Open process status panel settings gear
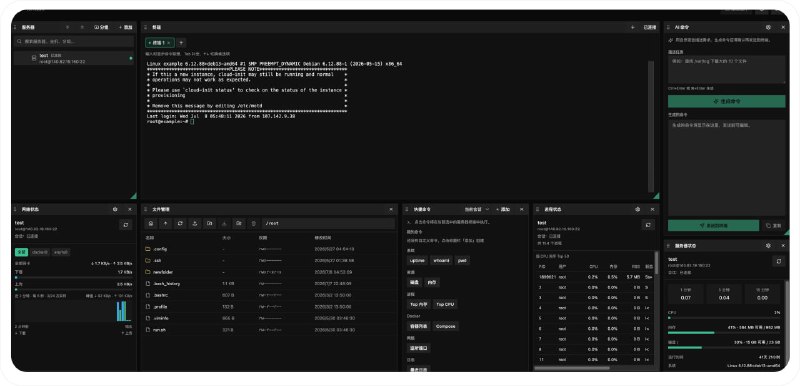 pyautogui.click(x=637, y=209)
